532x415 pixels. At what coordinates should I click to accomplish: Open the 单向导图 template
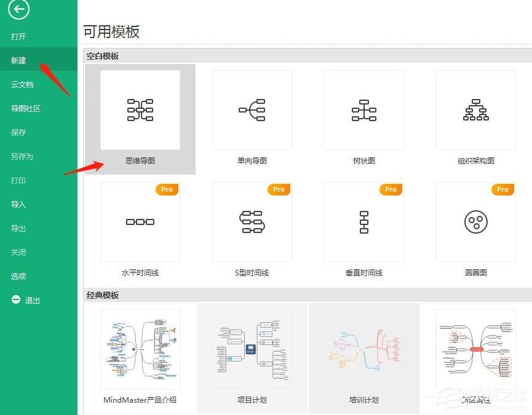[252, 109]
